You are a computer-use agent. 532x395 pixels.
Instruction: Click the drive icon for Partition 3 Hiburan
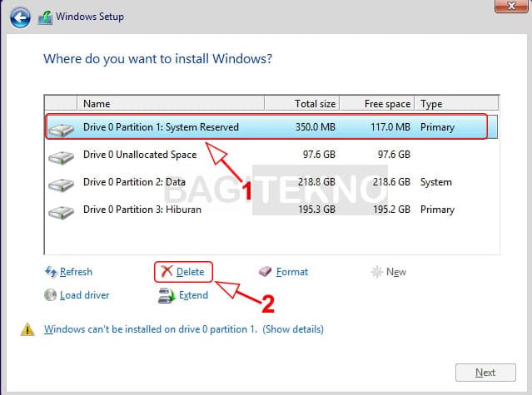tap(61, 212)
